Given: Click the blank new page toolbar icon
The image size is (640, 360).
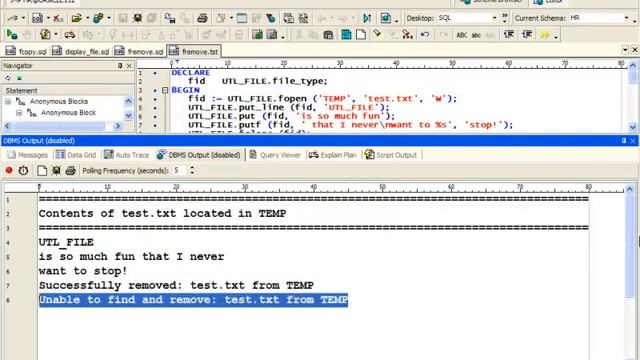Looking at the screenshot, I should pyautogui.click(x=361, y=35).
